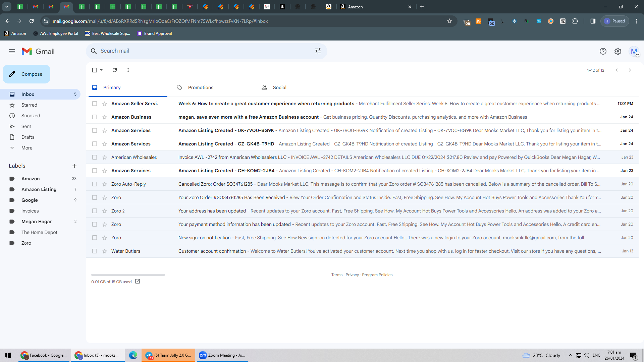Click the Terms link

point(337,275)
